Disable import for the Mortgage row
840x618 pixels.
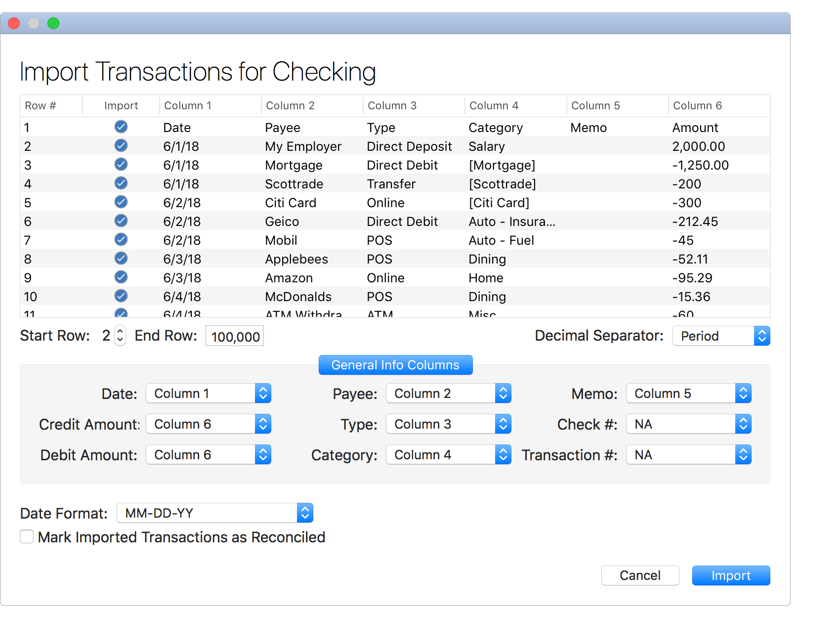click(x=121, y=164)
